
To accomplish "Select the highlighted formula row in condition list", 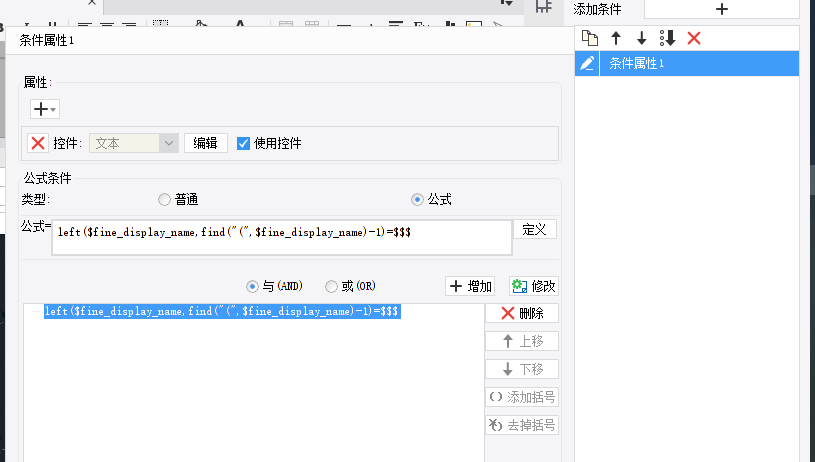I will pyautogui.click(x=222, y=311).
